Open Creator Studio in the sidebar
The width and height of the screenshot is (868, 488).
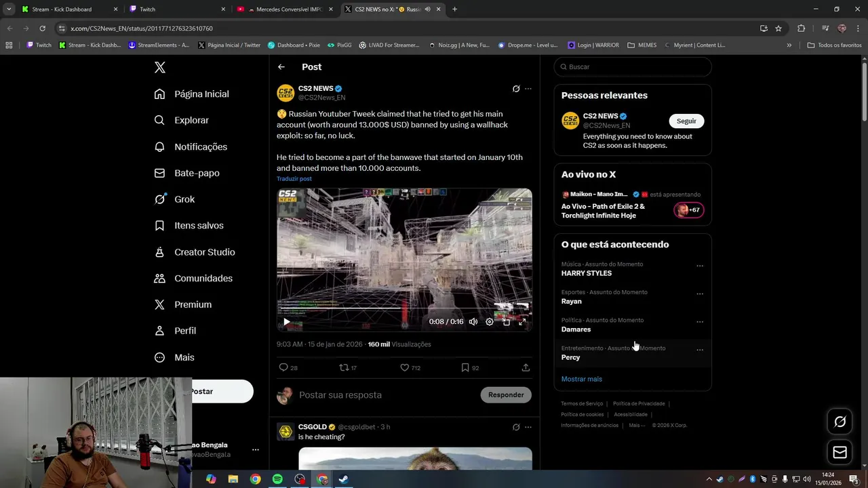tap(195, 251)
